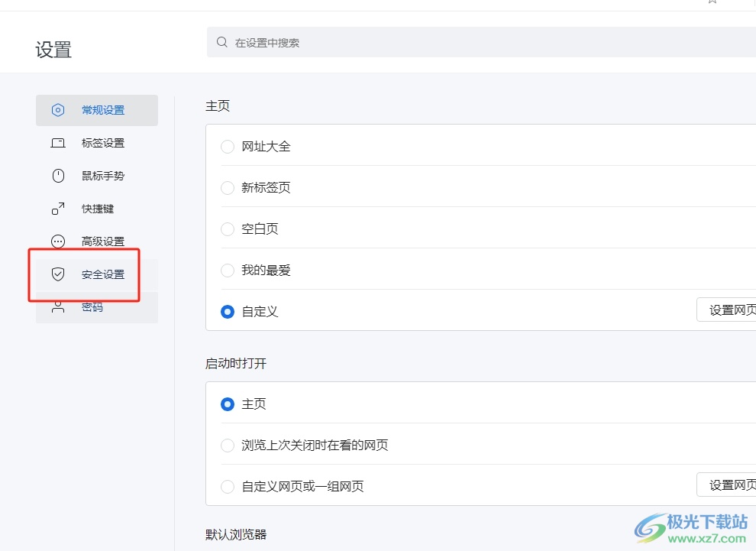Select the 我的最爱 homepage radio button
The width and height of the screenshot is (756, 551).
click(228, 271)
